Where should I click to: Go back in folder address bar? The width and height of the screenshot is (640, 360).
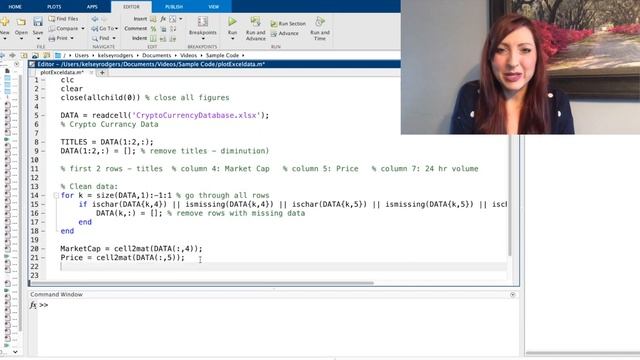(x=2, y=55)
